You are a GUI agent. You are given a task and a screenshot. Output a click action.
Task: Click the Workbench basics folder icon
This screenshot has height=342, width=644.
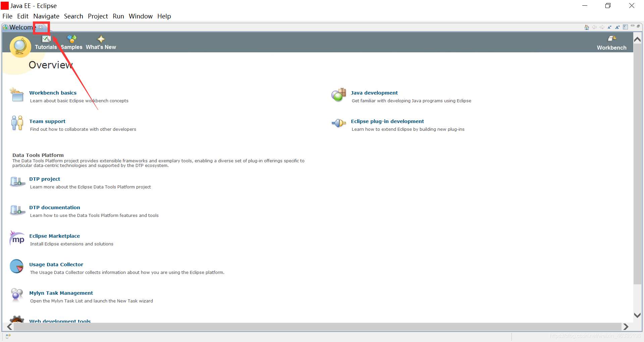tap(17, 95)
